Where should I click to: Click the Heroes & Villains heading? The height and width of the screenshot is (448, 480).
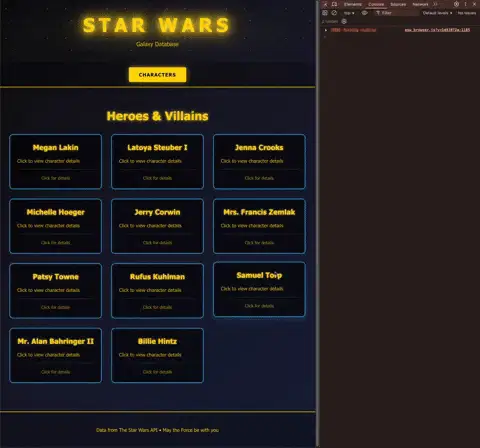(x=157, y=116)
